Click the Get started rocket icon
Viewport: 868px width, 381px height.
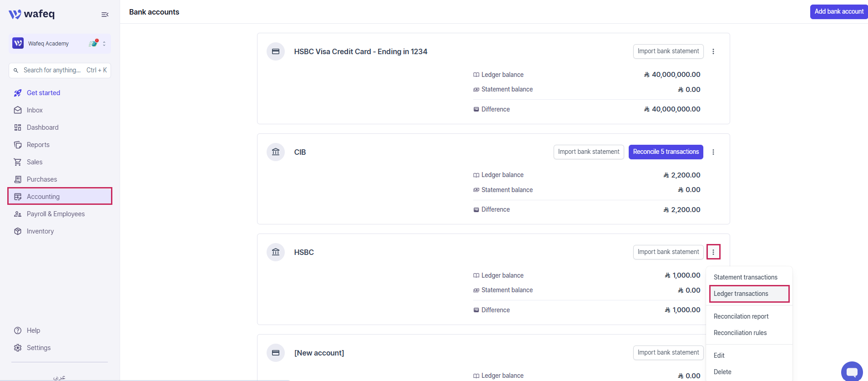coord(18,93)
